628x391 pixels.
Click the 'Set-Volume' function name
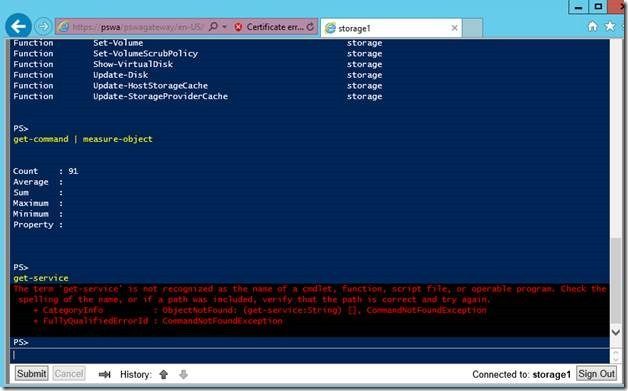[118, 43]
